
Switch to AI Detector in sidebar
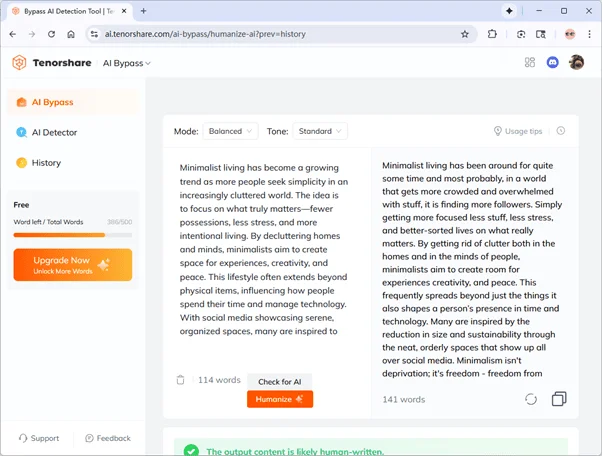(x=73, y=132)
